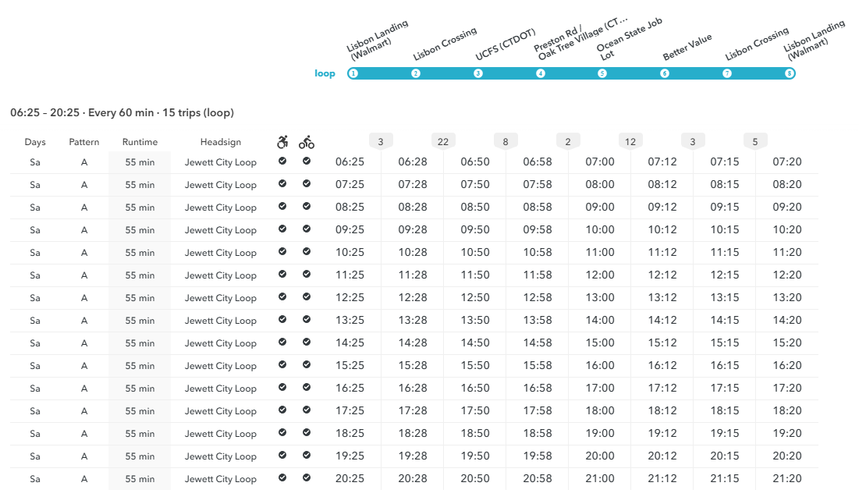Click the 13:50 time cell
The width and height of the screenshot is (859, 504).
coord(475,320)
